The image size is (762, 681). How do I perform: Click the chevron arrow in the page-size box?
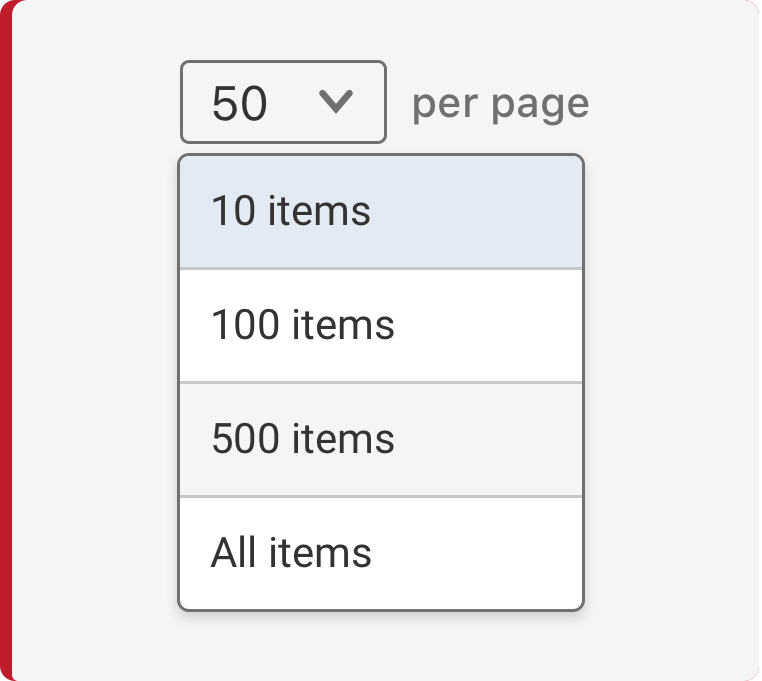pyautogui.click(x=335, y=101)
